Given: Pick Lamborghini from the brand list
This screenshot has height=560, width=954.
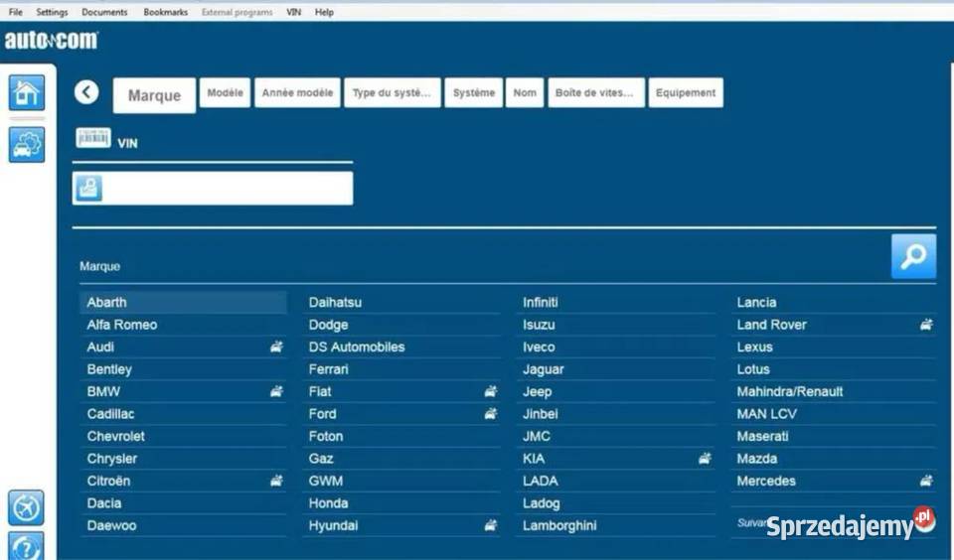Looking at the screenshot, I should tap(559, 526).
